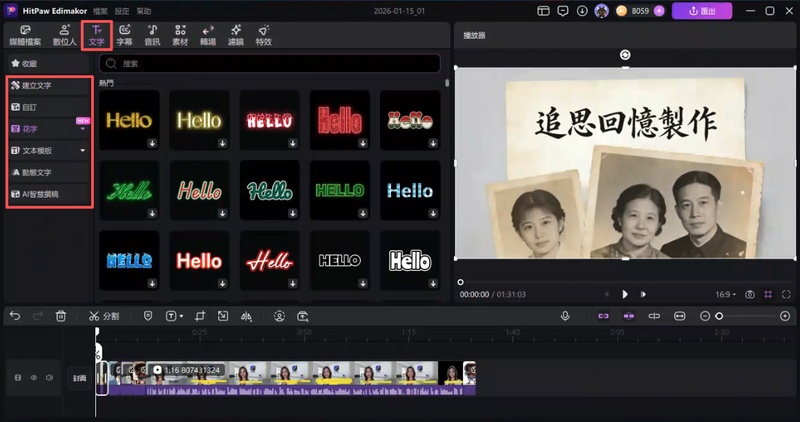
Task: Toggle the second purple snapping icon
Action: (629, 316)
